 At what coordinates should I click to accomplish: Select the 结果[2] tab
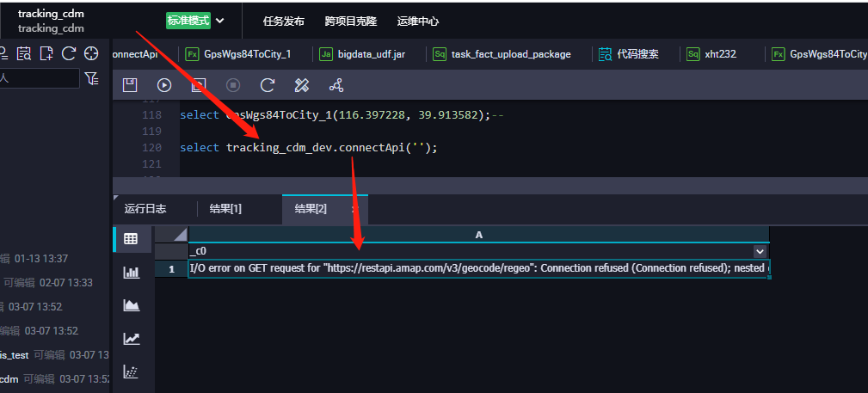click(311, 209)
